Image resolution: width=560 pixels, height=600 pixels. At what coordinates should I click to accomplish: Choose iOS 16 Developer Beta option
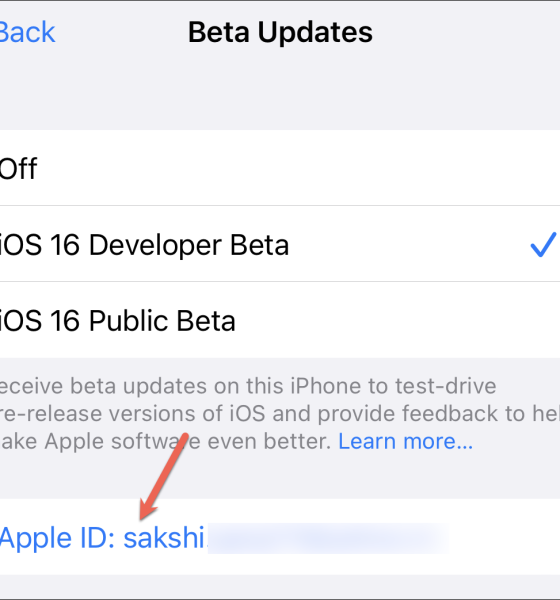[280, 244]
